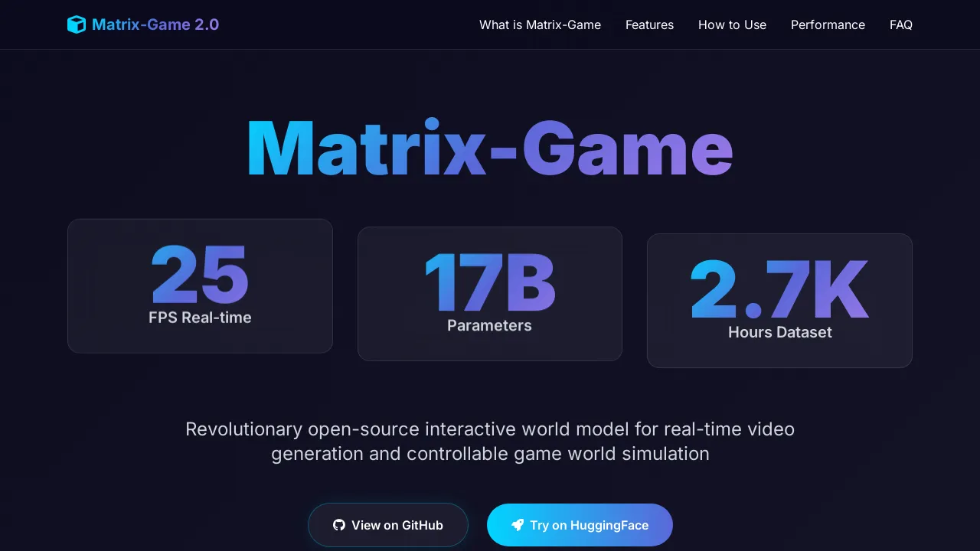Click the Try on HuggingFace button

click(x=580, y=525)
